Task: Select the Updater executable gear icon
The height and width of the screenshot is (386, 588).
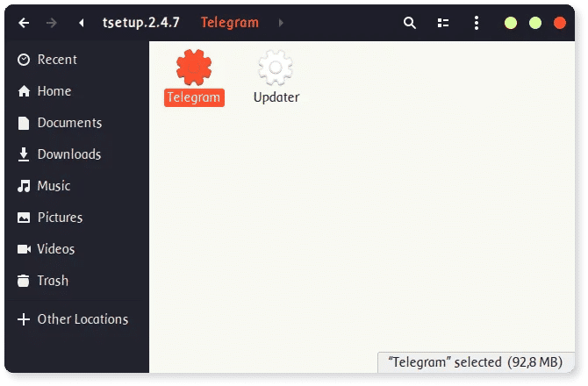Action: point(276,68)
